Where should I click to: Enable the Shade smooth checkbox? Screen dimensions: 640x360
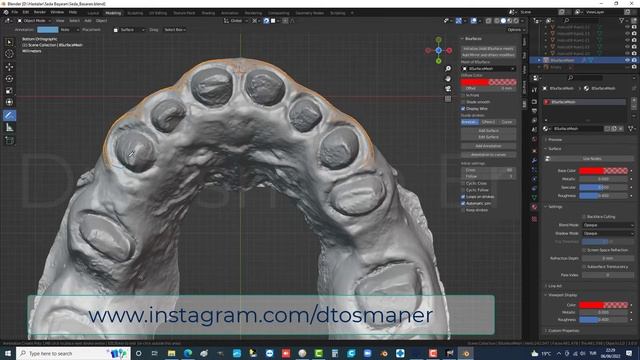coord(463,102)
